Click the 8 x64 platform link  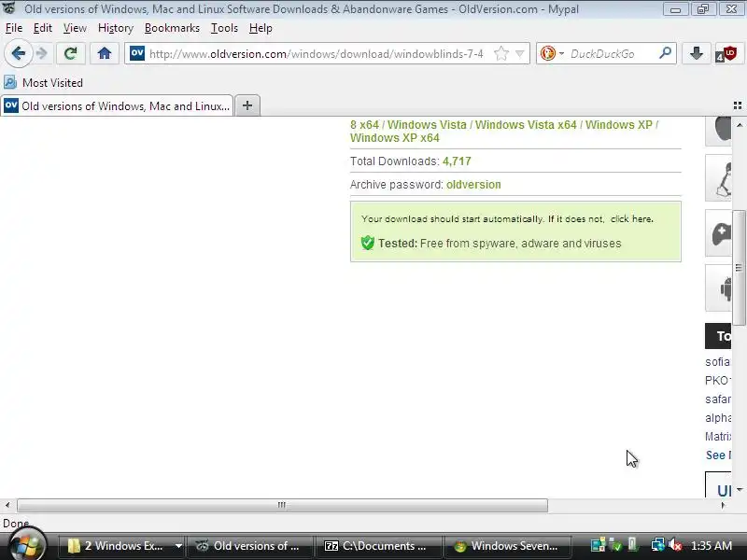pyautogui.click(x=364, y=125)
